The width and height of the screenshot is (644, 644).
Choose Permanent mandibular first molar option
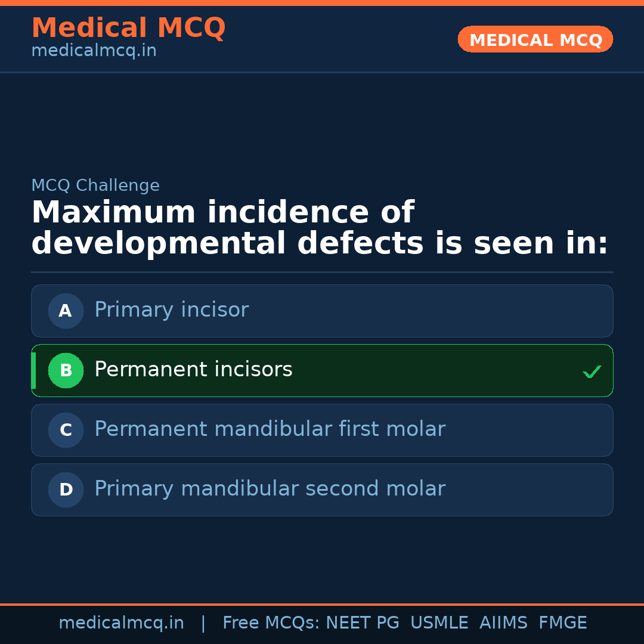(322, 430)
